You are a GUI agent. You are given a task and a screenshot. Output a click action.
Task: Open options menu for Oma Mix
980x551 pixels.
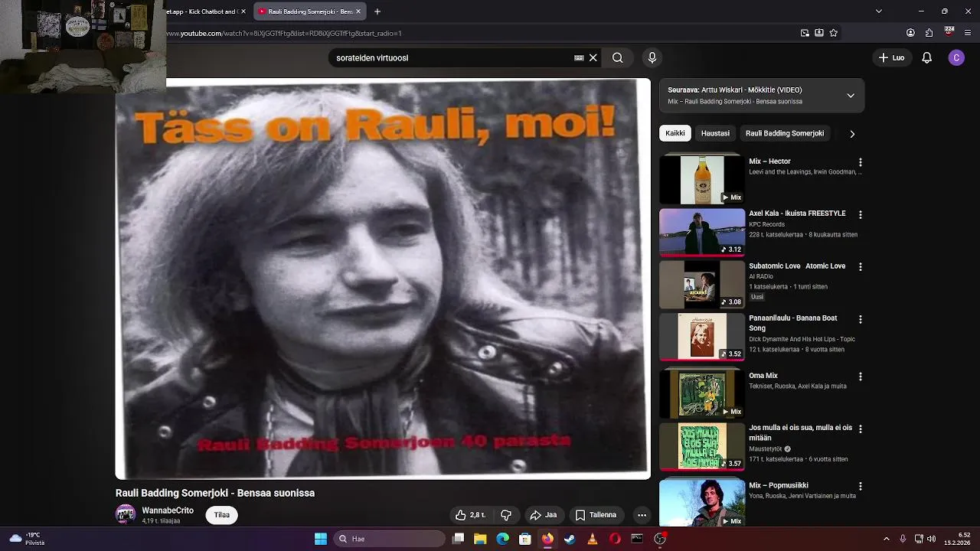(x=861, y=377)
